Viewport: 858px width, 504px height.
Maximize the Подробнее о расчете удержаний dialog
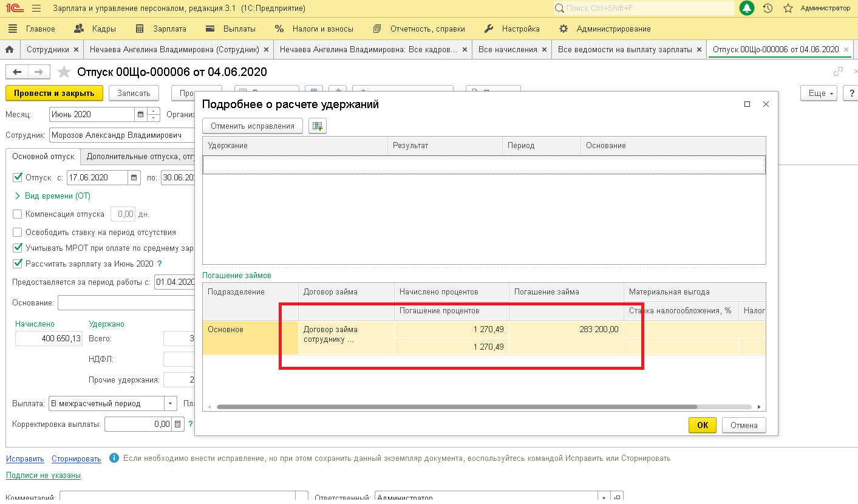(x=747, y=104)
